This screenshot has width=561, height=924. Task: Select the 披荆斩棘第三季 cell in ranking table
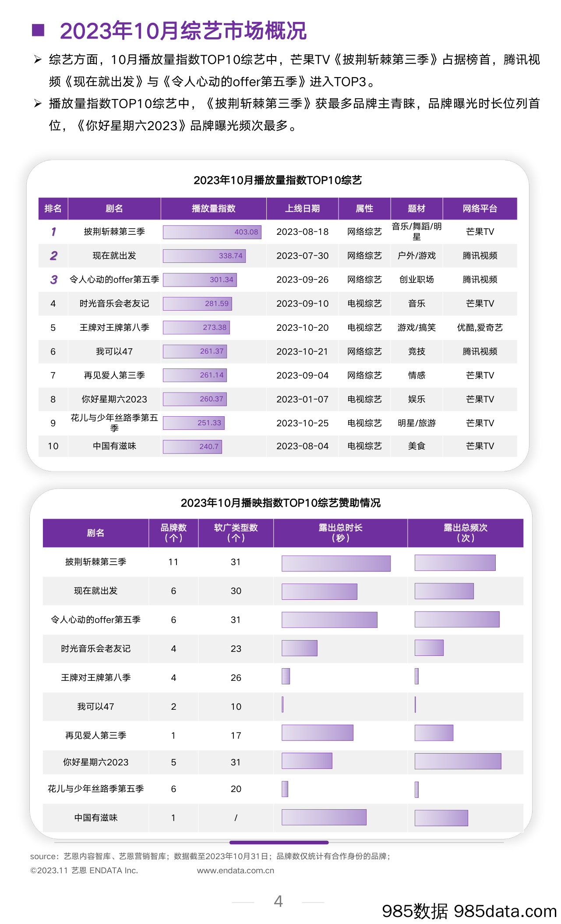114,232
